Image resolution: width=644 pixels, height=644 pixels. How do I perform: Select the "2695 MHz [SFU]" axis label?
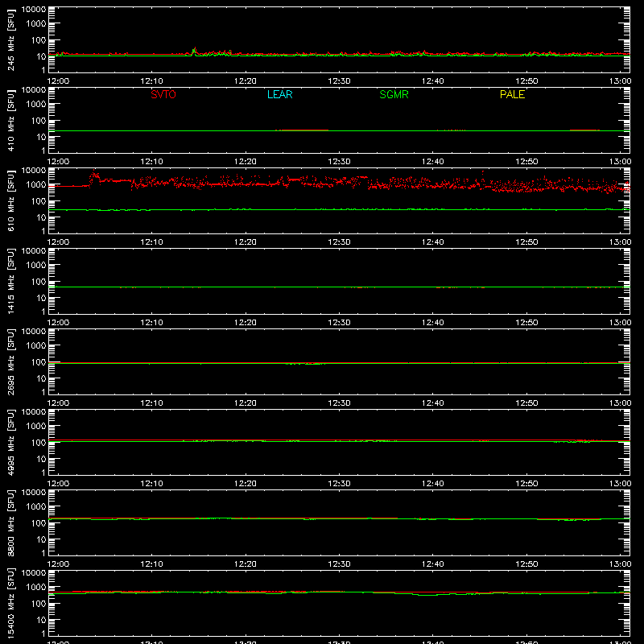pos(10,361)
